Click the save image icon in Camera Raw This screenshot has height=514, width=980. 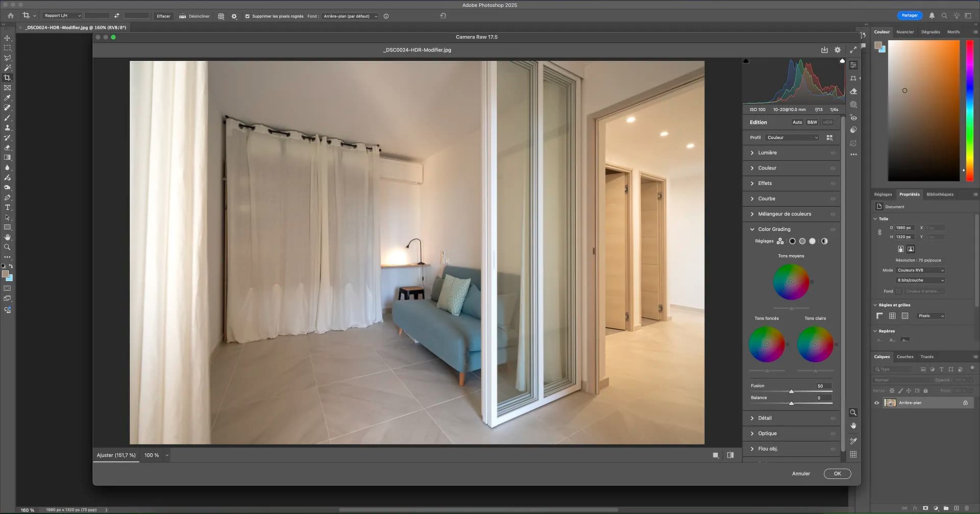824,50
